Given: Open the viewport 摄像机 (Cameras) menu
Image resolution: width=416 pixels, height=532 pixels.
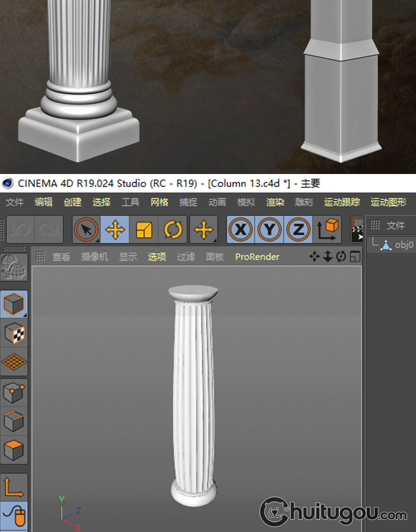Looking at the screenshot, I should 94,257.
